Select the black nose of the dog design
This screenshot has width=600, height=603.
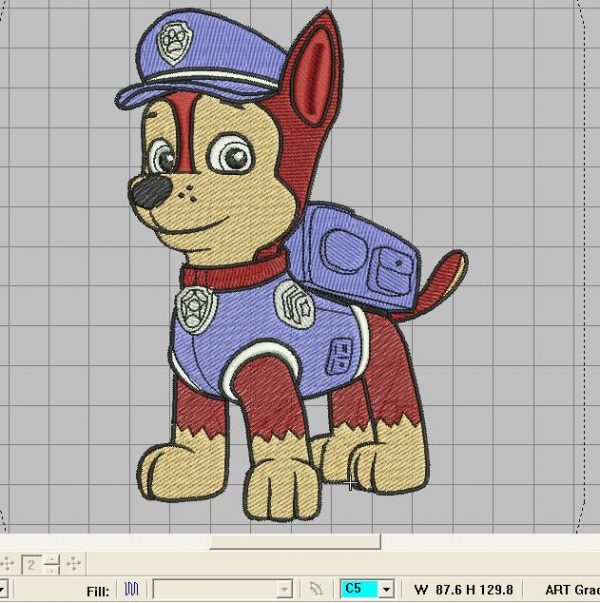point(150,192)
